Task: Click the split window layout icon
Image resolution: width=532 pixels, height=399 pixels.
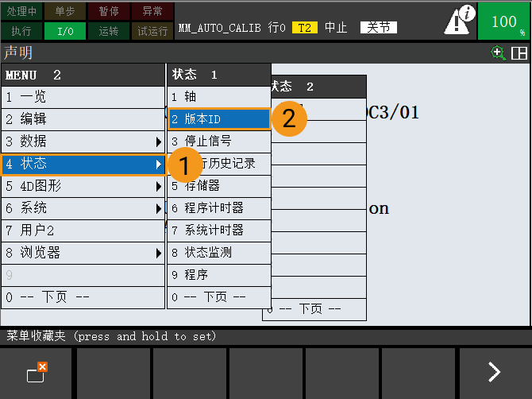Action: pos(519,53)
